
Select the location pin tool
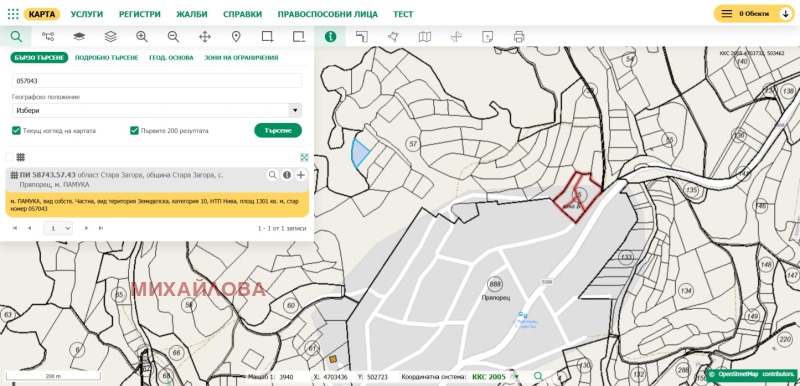coord(236,37)
